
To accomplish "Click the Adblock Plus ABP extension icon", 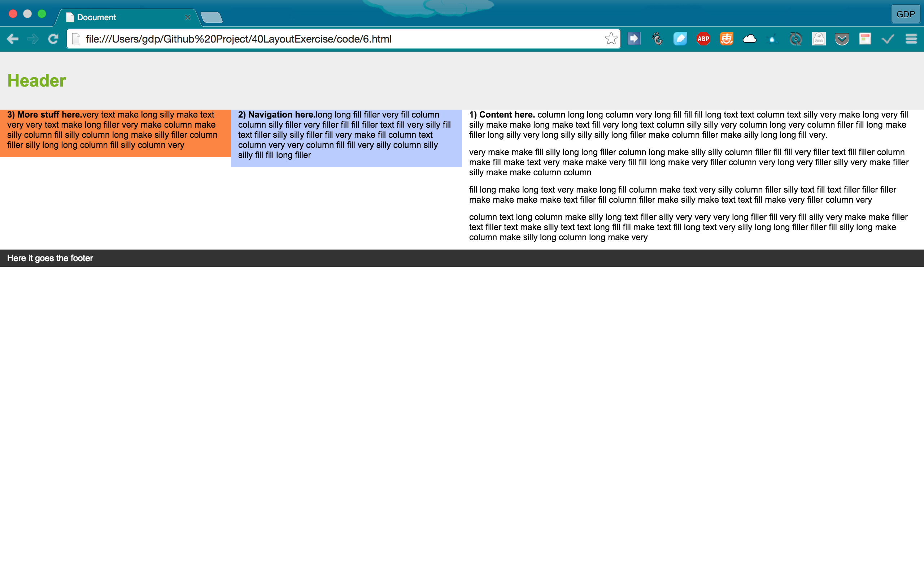I will pyautogui.click(x=703, y=39).
